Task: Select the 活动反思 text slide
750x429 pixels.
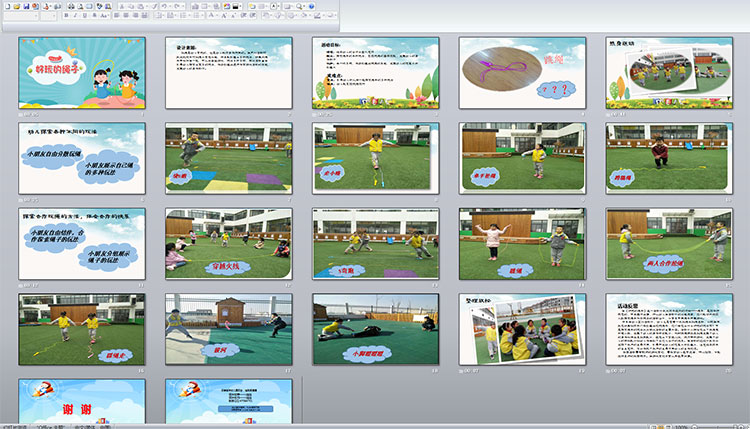Action: [669, 330]
